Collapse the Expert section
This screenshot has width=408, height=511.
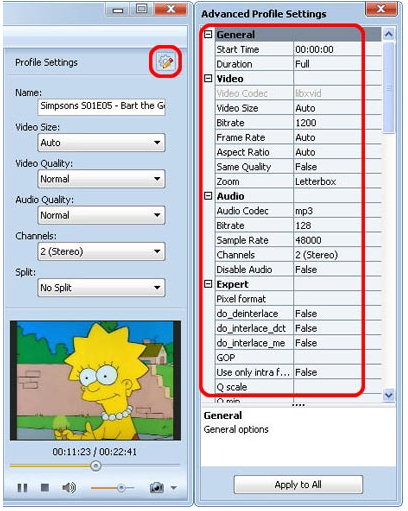[208, 284]
